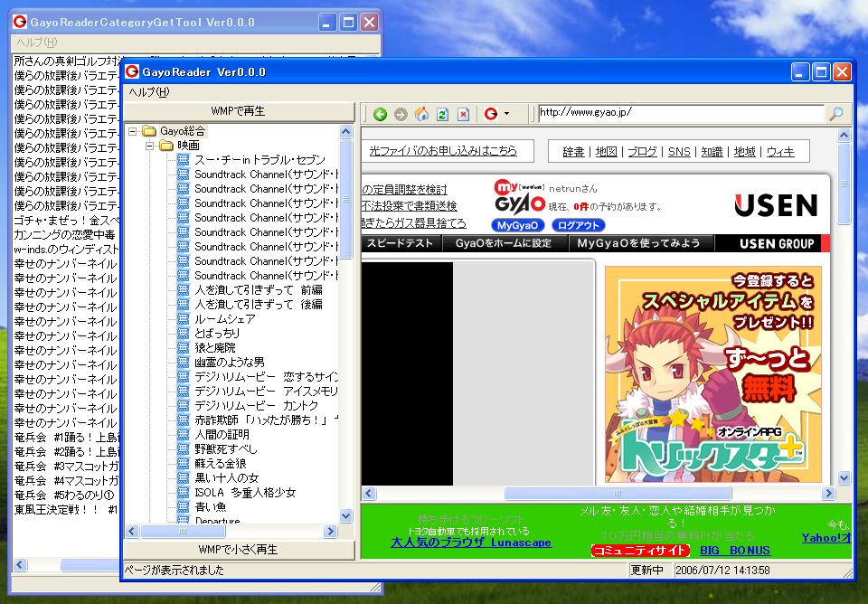Click film icon beside 猿と廃院

click(x=184, y=348)
